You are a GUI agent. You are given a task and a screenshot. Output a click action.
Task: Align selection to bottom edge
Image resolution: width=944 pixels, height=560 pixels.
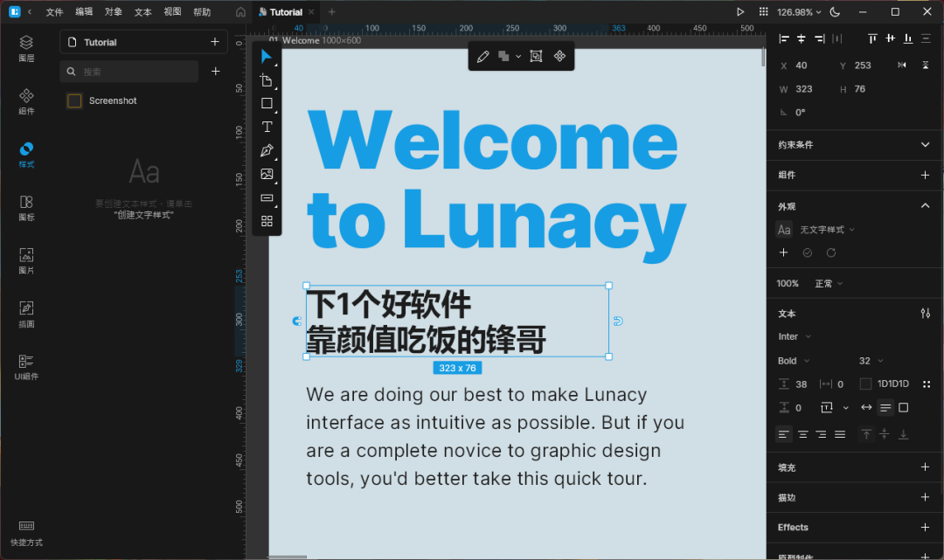coord(908,39)
